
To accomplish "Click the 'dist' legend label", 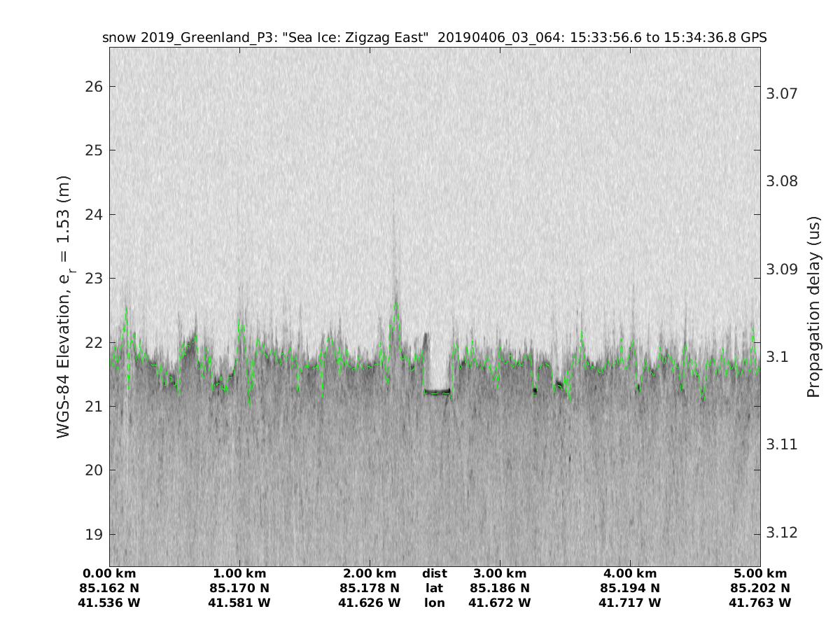I will (x=434, y=573).
